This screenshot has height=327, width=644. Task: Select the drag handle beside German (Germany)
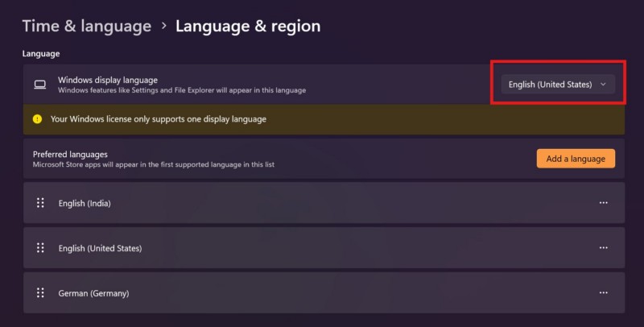40,293
